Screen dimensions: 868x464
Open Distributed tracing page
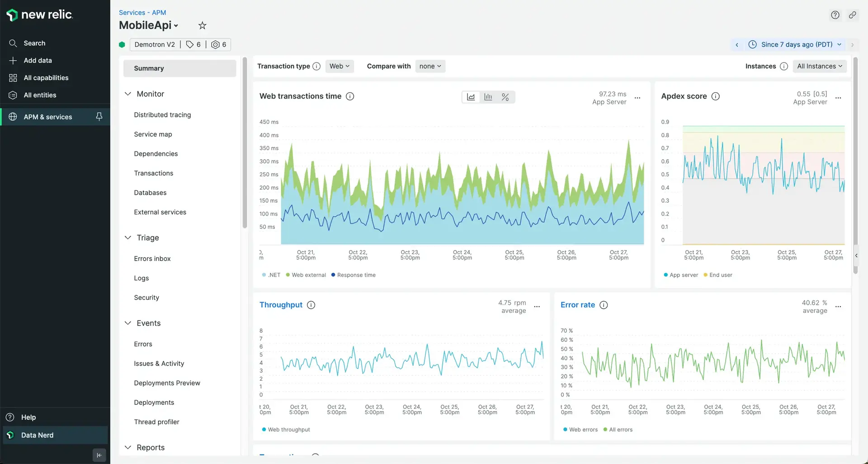click(162, 115)
